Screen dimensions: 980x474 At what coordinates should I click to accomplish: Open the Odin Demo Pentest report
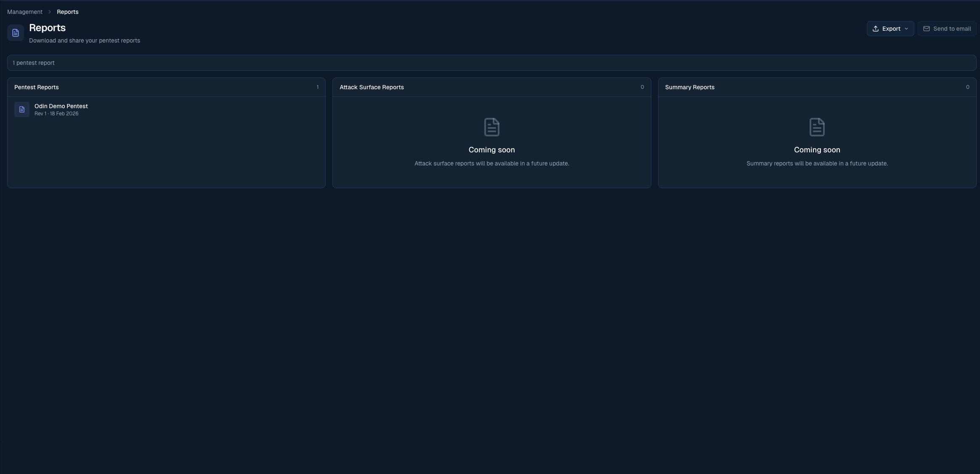61,106
